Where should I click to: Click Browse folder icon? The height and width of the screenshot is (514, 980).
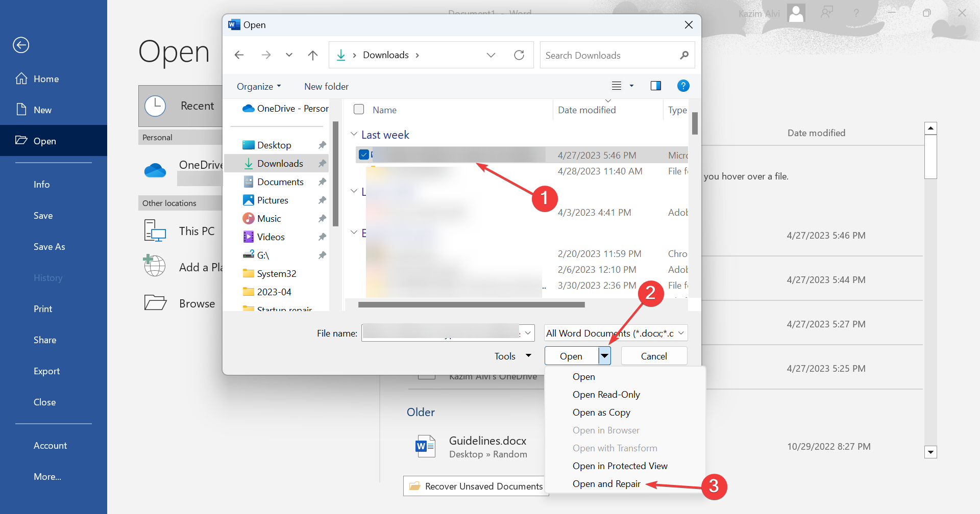pos(155,303)
